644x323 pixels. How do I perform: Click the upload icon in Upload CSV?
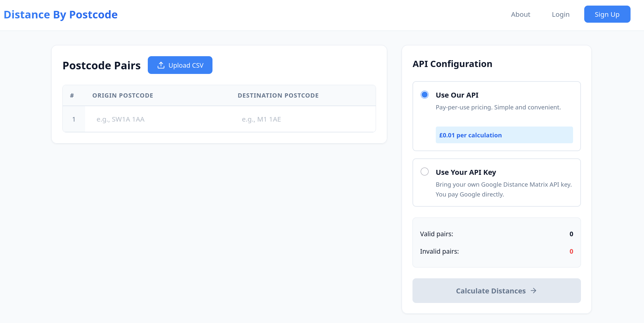[161, 65]
